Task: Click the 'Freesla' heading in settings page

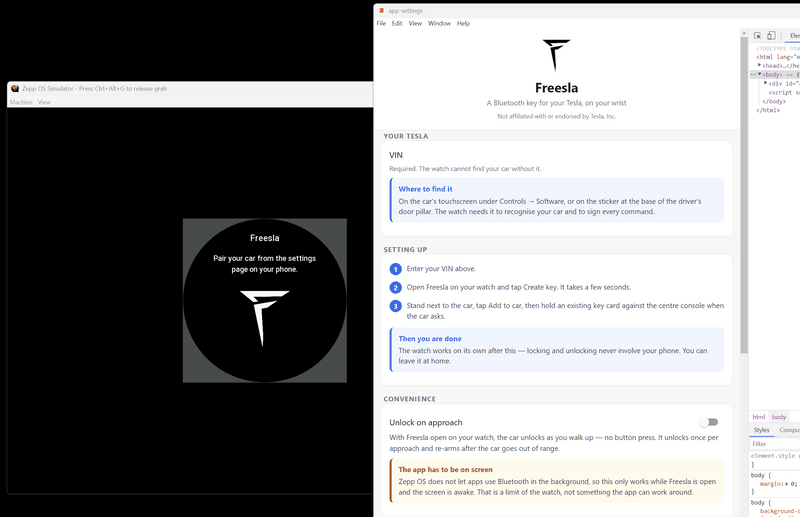Action: click(556, 88)
